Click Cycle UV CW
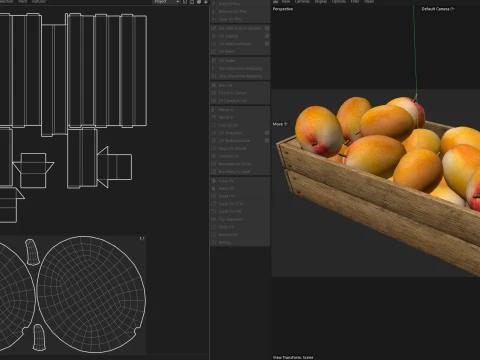Screen dimensions: 480x360 click(240, 211)
